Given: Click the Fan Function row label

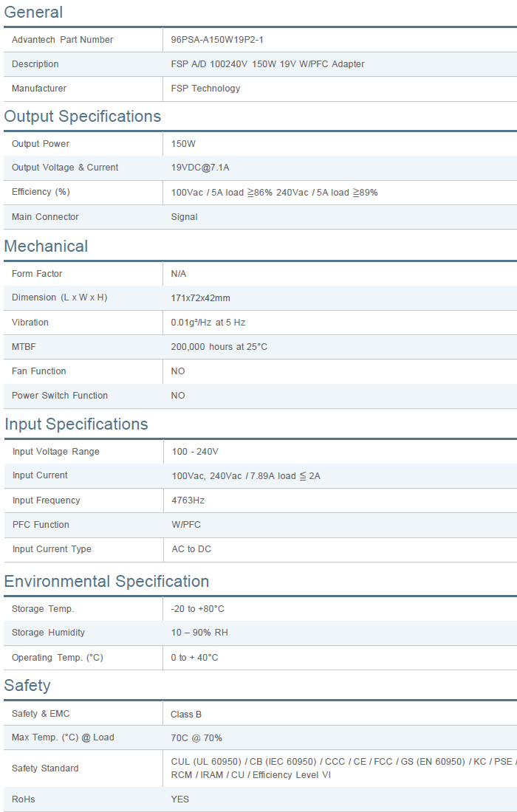Looking at the screenshot, I should coord(39,371).
